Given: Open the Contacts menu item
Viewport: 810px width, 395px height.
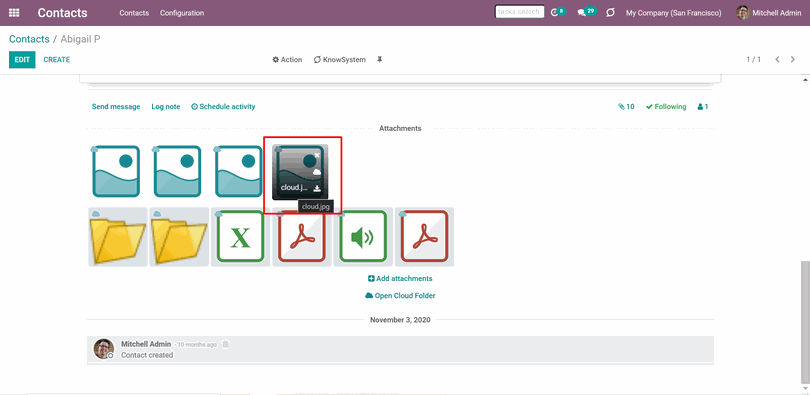Looking at the screenshot, I should coord(134,13).
